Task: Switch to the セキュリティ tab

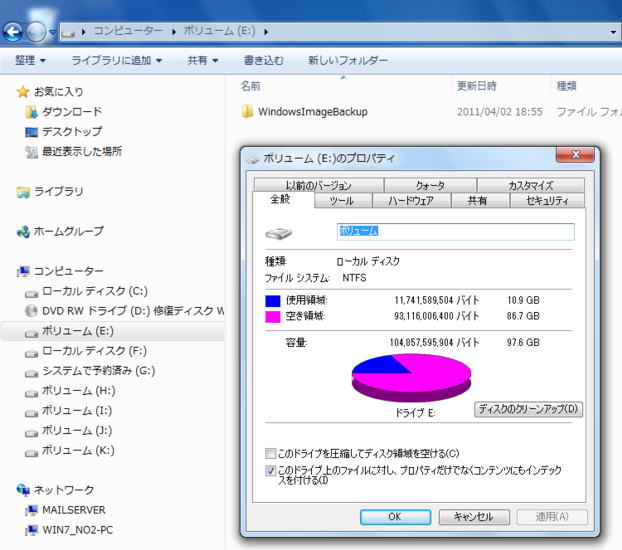Action: click(547, 200)
